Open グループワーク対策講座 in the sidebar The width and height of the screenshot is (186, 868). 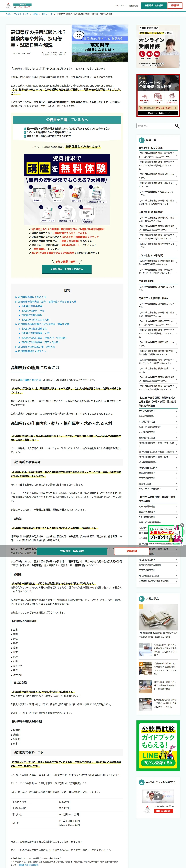[x=158, y=489]
